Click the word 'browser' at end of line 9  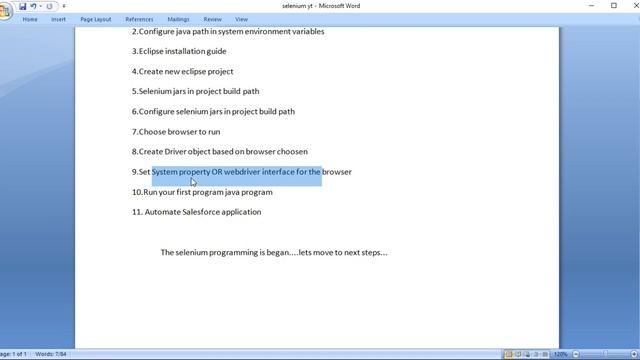click(x=337, y=172)
